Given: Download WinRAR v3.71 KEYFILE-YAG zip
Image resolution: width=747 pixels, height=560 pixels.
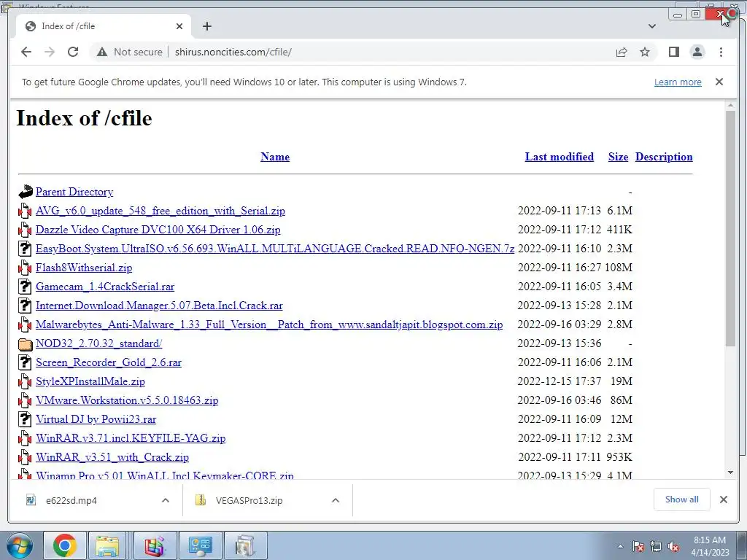Looking at the screenshot, I should click(131, 438).
